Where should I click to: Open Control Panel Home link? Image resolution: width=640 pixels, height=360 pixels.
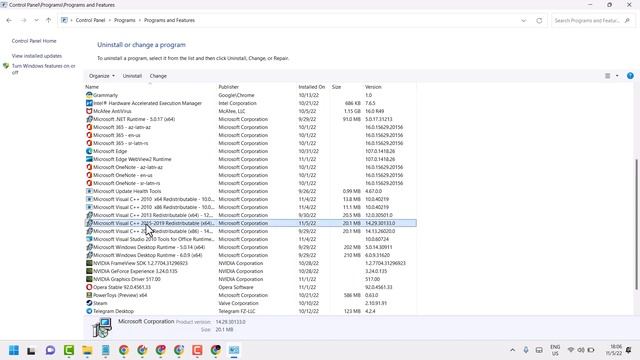click(34, 41)
